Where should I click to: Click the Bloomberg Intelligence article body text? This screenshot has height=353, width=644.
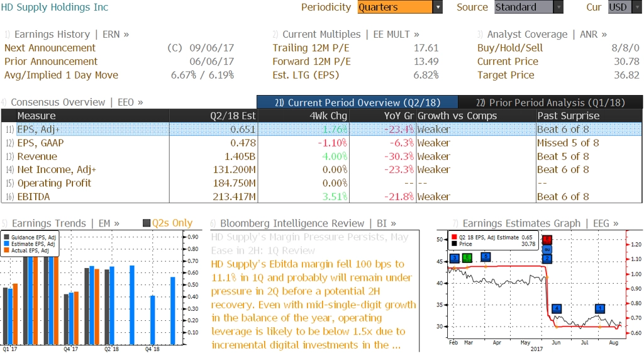click(x=314, y=305)
